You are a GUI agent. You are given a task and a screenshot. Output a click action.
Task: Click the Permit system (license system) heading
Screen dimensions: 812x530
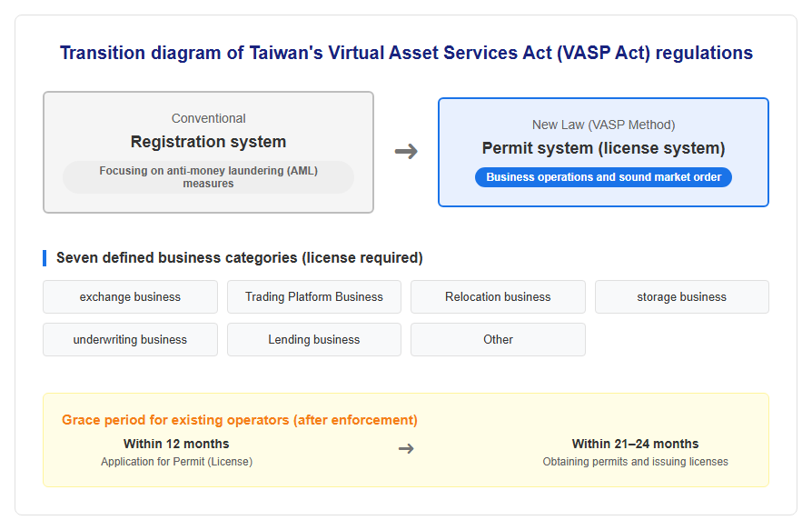point(603,148)
